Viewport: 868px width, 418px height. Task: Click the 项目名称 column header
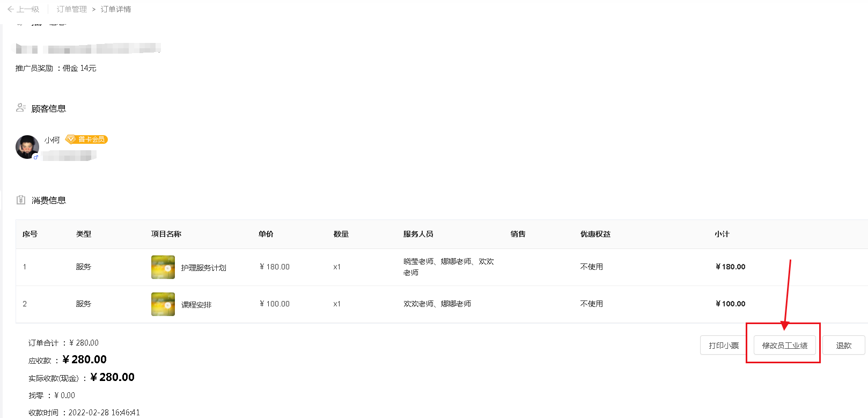tap(166, 234)
